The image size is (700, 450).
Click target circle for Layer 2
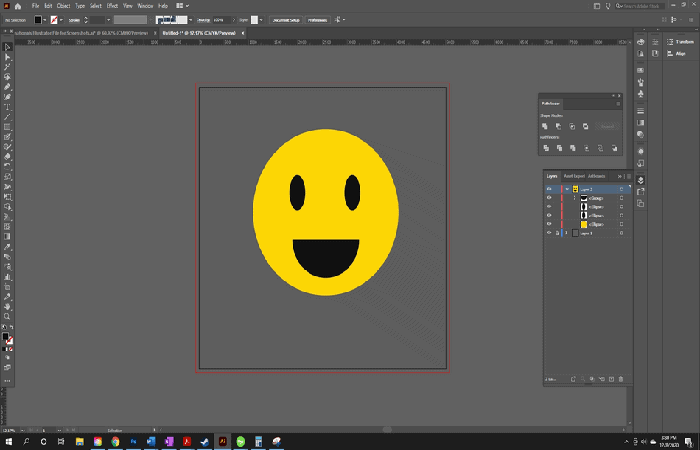[x=621, y=189]
